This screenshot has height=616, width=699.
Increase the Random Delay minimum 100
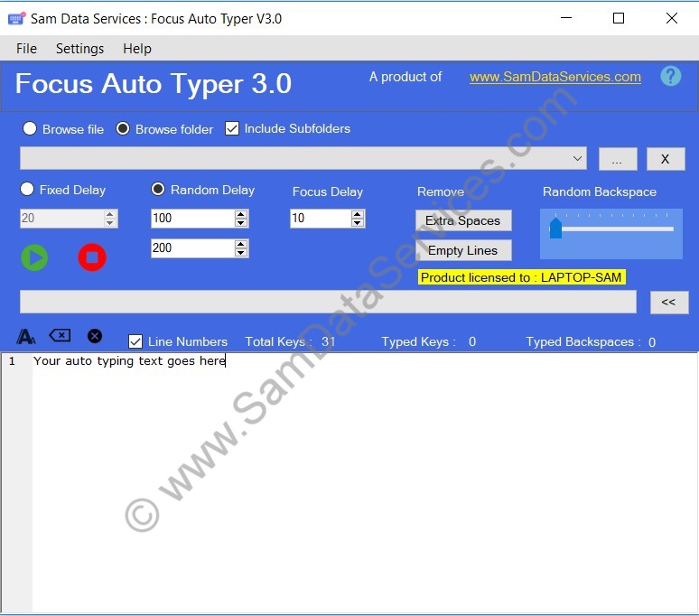coord(241,214)
